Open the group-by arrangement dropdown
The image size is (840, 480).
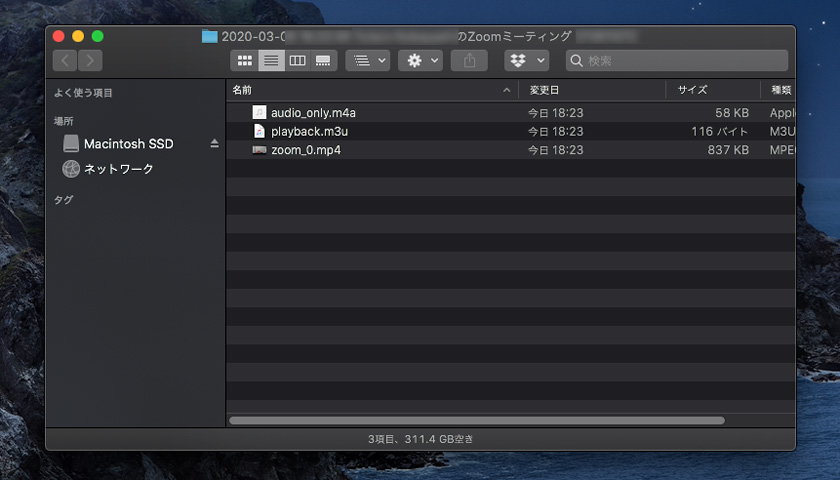pyautogui.click(x=368, y=61)
